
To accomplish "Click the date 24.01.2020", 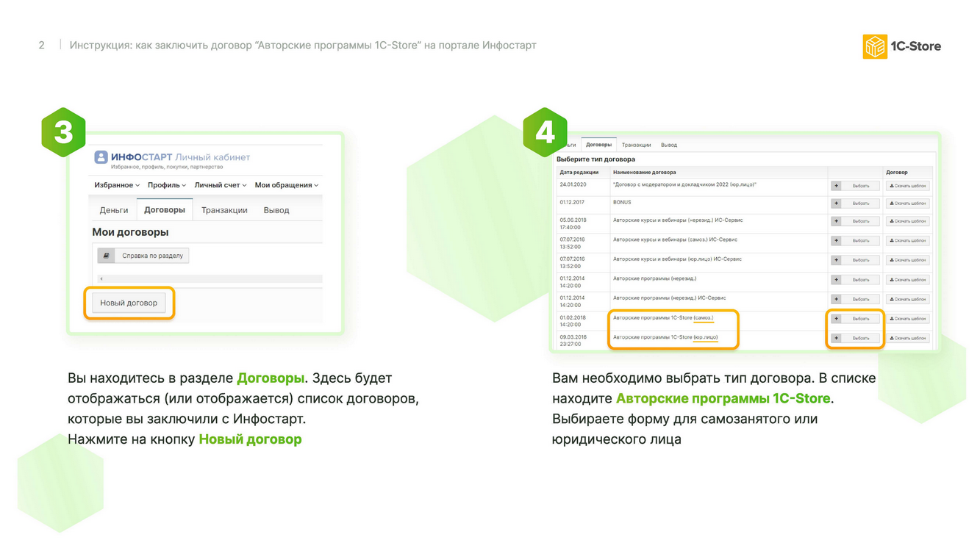I will coord(573,184).
